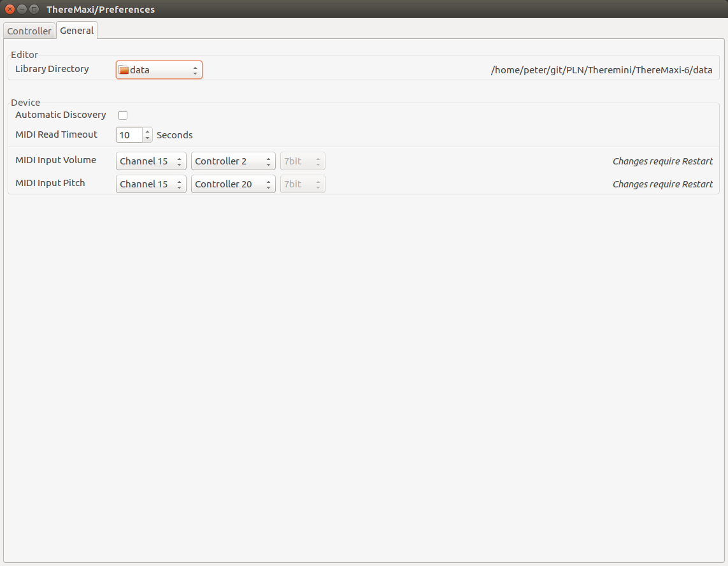Image resolution: width=728 pixels, height=566 pixels.
Task: Open MIDI Input Pitch channel dropdown
Action: 151,184
